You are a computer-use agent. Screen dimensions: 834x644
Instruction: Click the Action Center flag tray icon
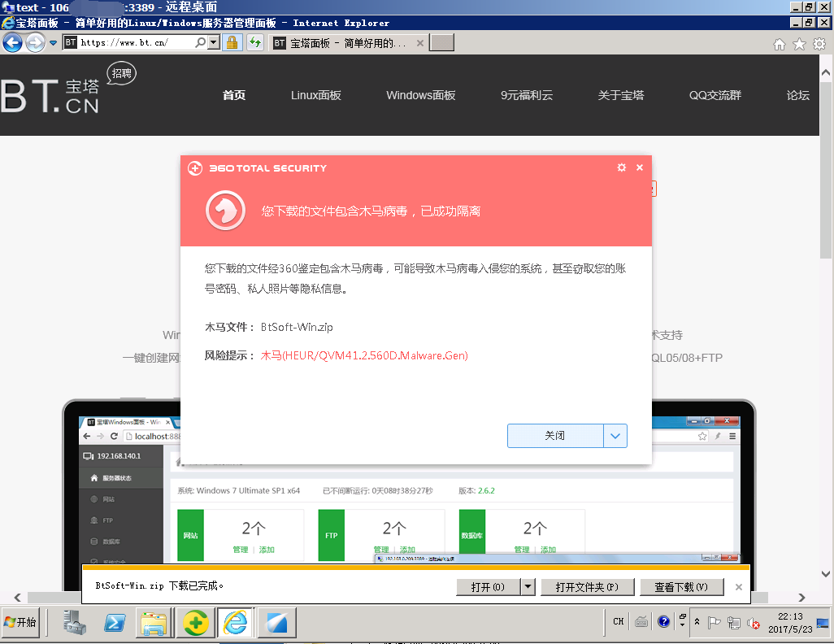(714, 622)
